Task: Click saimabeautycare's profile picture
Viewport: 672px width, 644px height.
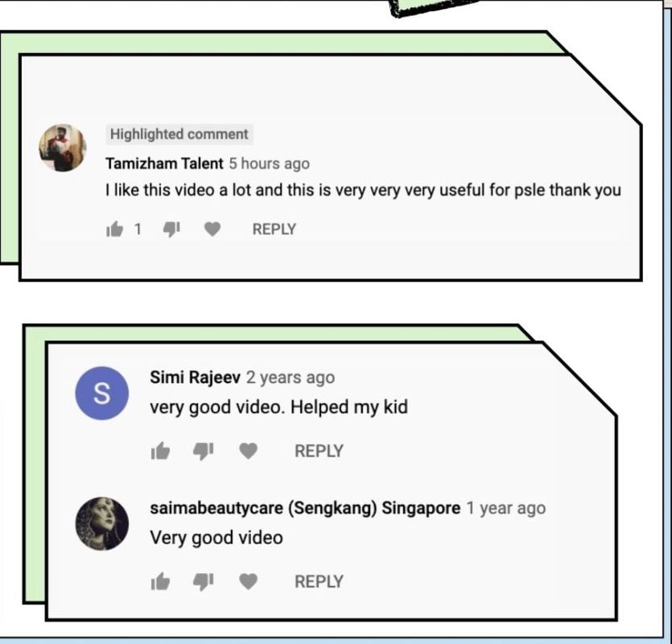Action: click(x=102, y=523)
